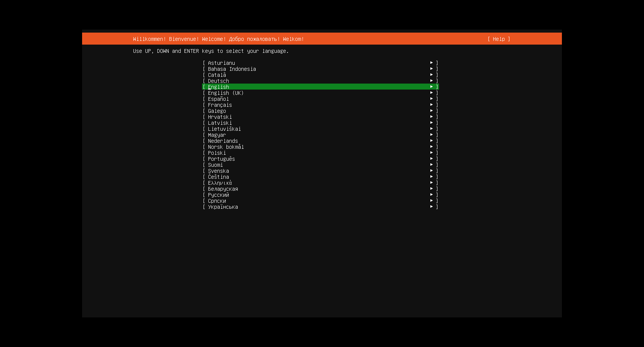Click arrow icon on Galego row

pos(431,111)
